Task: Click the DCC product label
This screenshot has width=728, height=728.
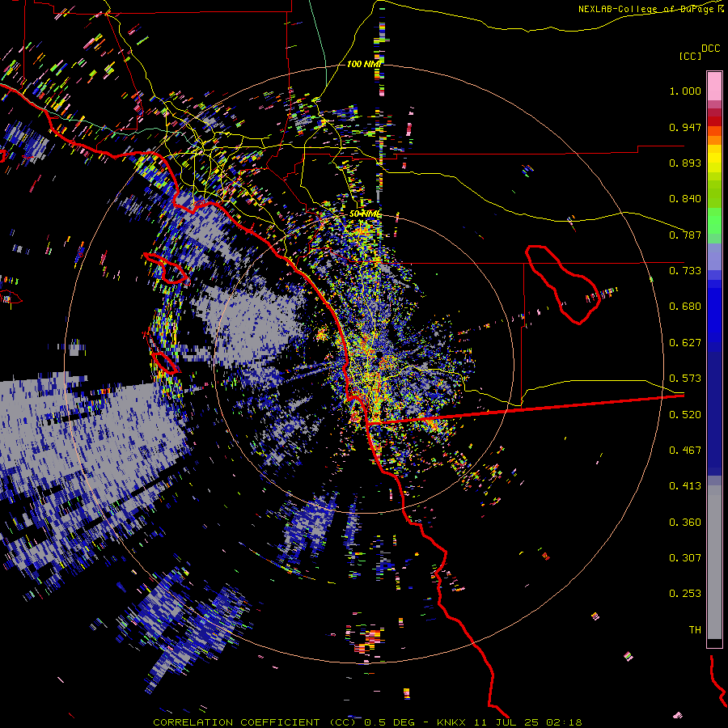Action: (x=710, y=49)
